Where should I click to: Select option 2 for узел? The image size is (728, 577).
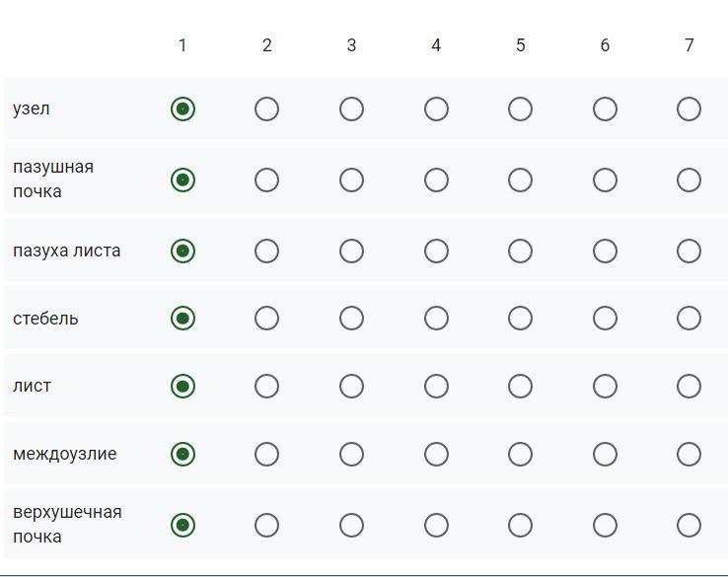pyautogui.click(x=266, y=108)
